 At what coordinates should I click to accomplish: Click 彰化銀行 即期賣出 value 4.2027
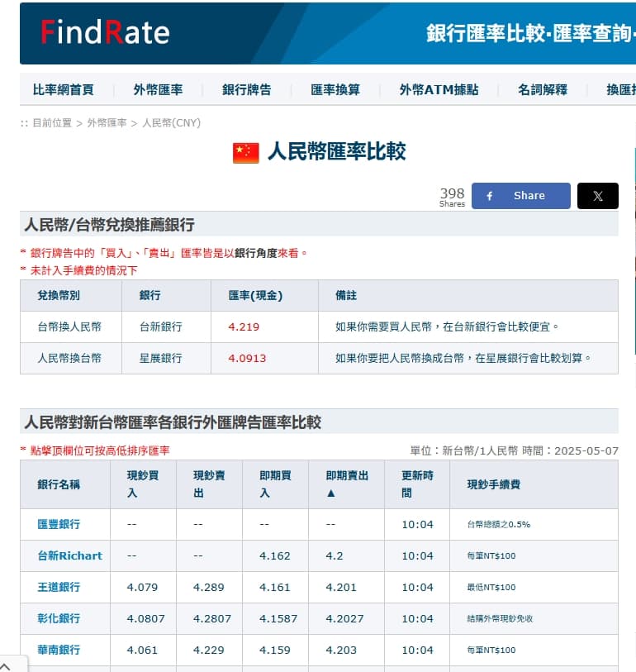[x=344, y=618]
